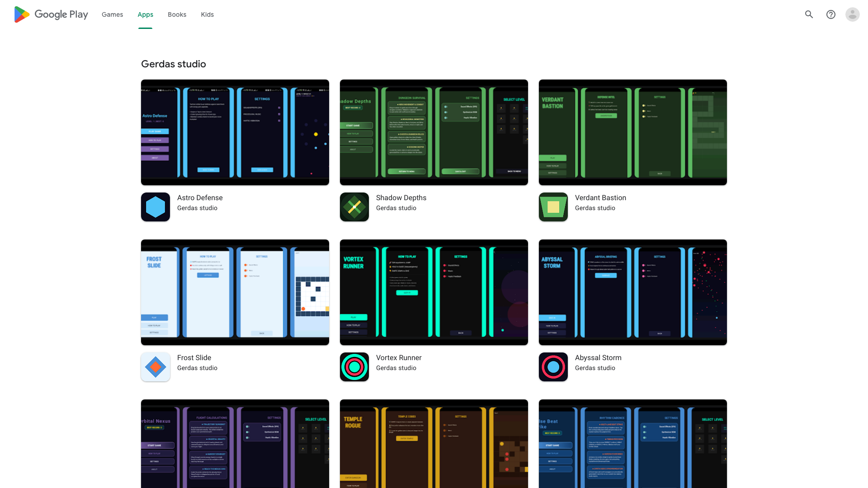This screenshot has height=488, width=868.
Task: Open the Astro Defense title link
Action: 200,198
